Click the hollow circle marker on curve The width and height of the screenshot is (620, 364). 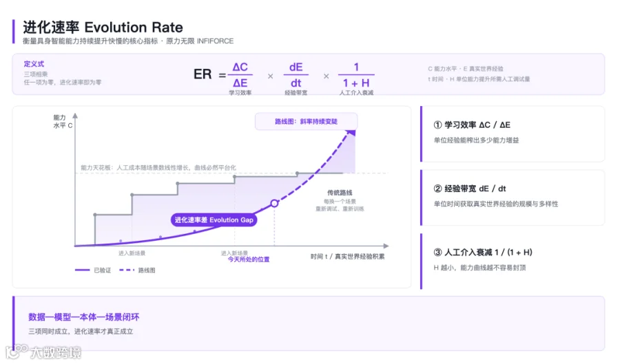click(x=274, y=203)
